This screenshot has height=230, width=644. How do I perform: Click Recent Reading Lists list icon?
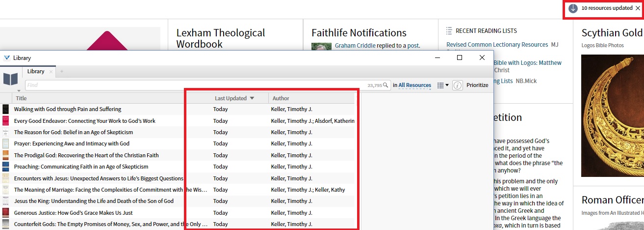coord(449,31)
